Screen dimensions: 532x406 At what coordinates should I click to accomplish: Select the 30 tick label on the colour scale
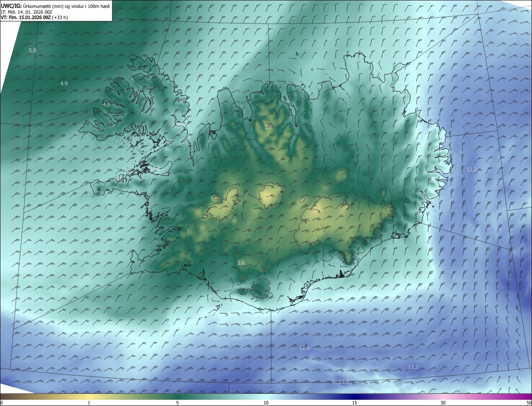[443, 403]
